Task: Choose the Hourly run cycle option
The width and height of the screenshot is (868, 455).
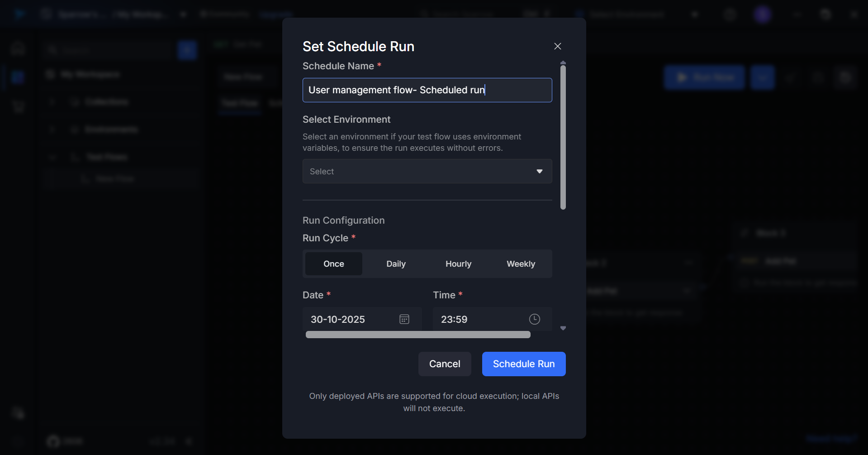Action: [458, 263]
